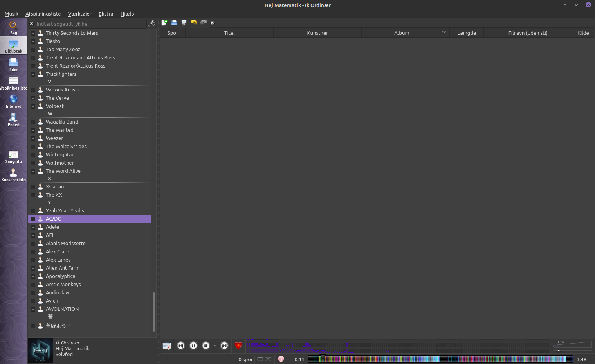Toggle Last.fm scrobbling

281,359
